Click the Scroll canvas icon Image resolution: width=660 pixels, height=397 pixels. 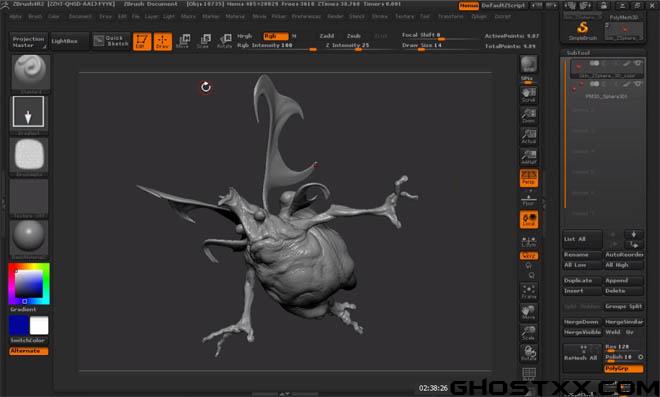[x=529, y=95]
